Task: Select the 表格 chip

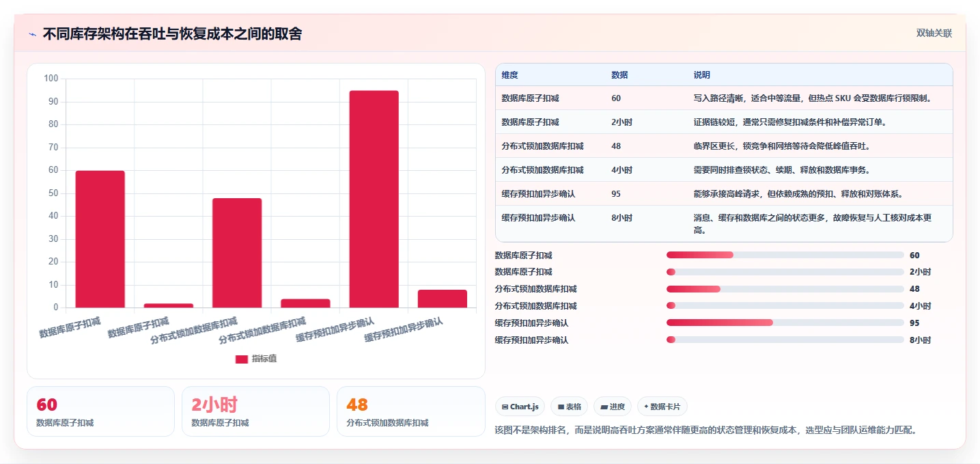Action: point(569,407)
